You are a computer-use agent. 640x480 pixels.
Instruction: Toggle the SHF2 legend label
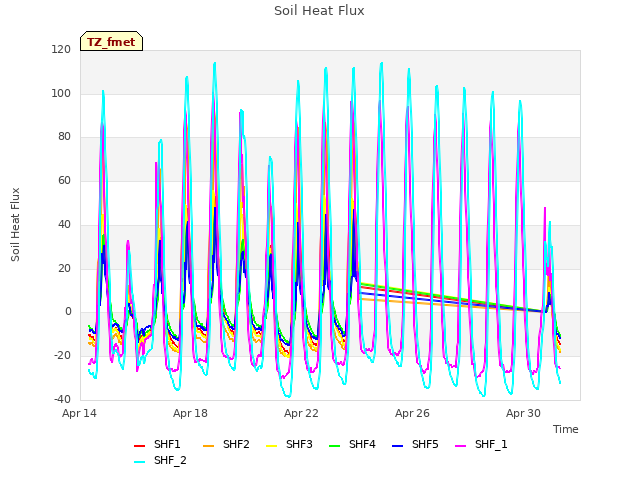click(x=236, y=444)
